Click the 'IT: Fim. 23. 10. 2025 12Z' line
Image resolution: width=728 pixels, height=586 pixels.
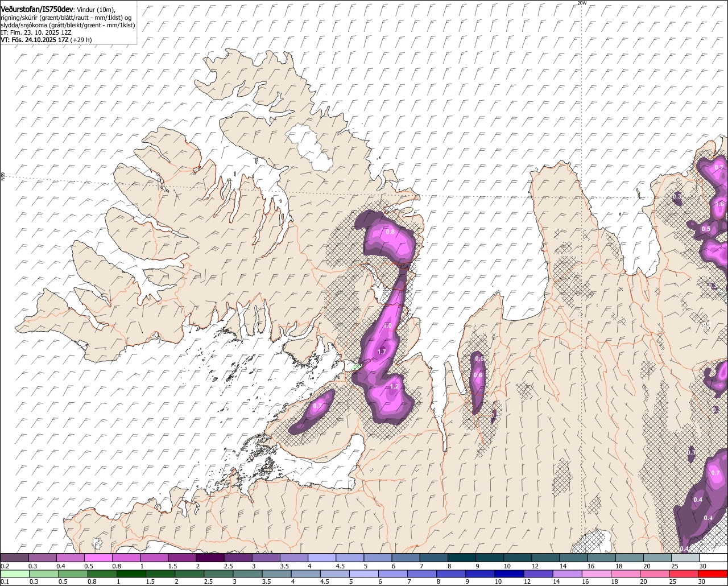(36, 32)
